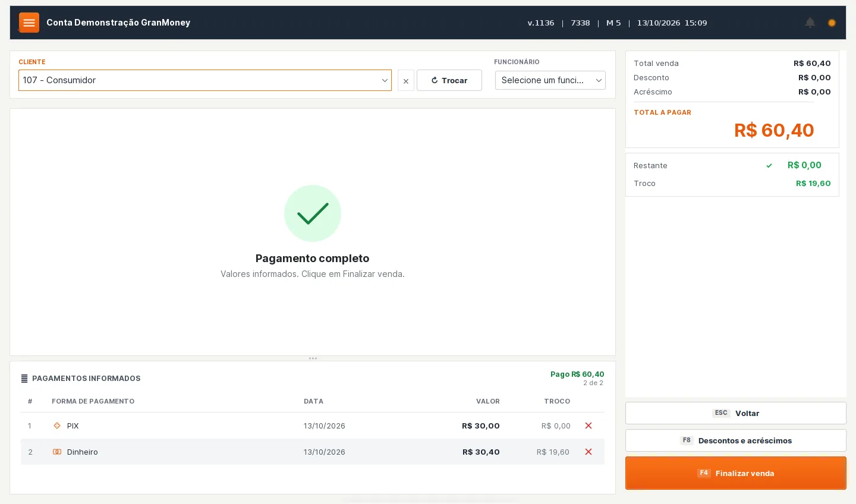
Task: Click the Total venda label
Action: (x=656, y=64)
